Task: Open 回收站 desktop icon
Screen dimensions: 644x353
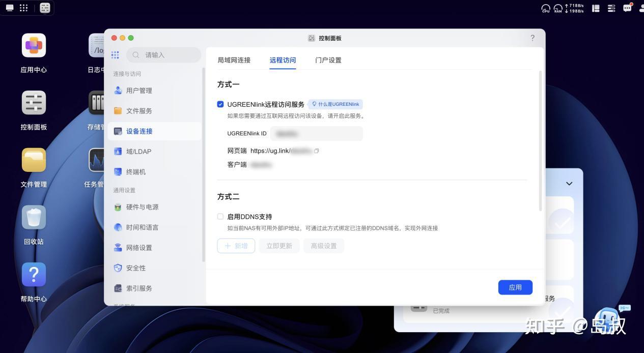Action: [34, 225]
